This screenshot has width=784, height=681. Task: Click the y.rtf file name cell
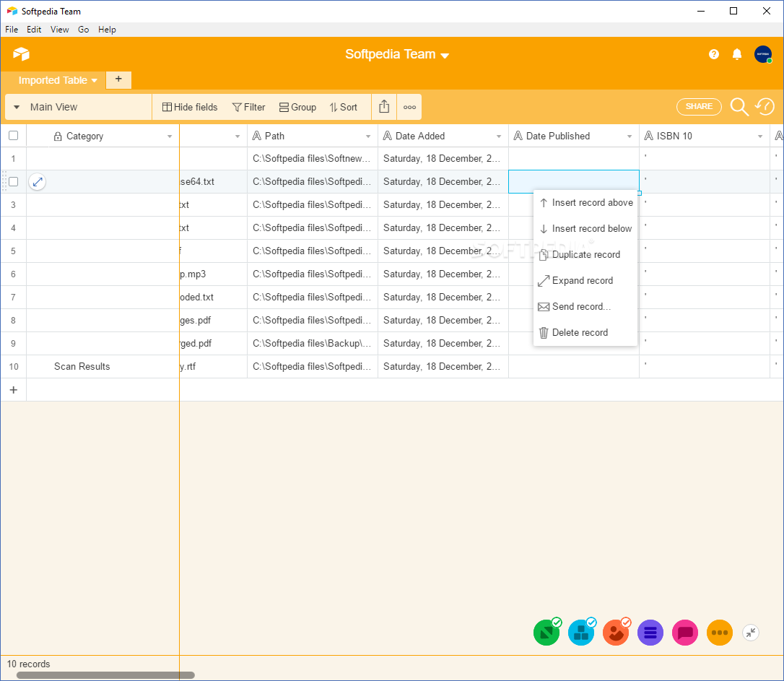214,367
